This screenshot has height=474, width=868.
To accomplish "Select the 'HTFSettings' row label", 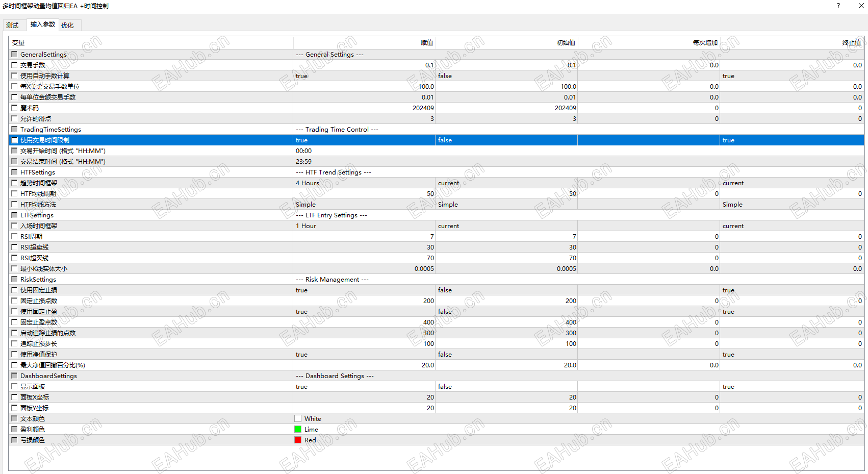I will (38, 172).
